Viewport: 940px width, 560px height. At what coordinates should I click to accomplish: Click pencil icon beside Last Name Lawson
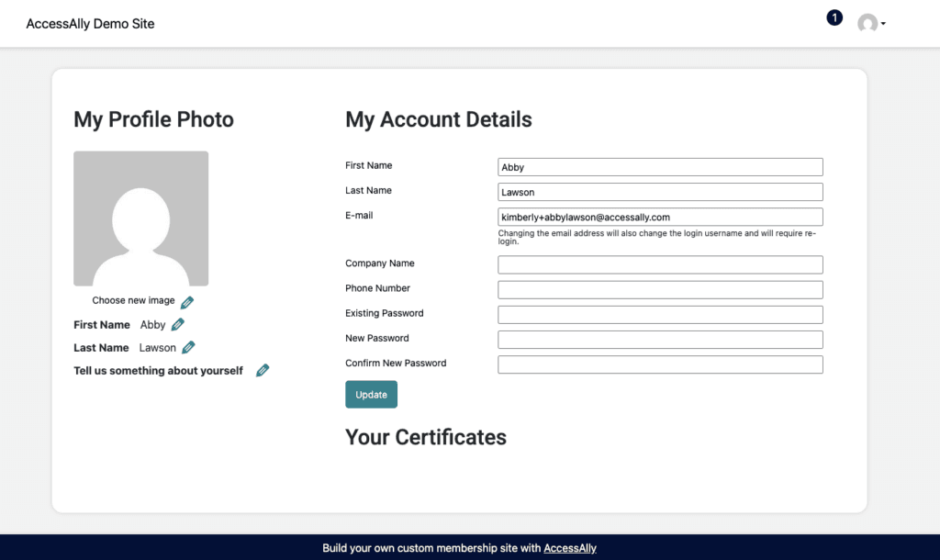click(x=188, y=347)
